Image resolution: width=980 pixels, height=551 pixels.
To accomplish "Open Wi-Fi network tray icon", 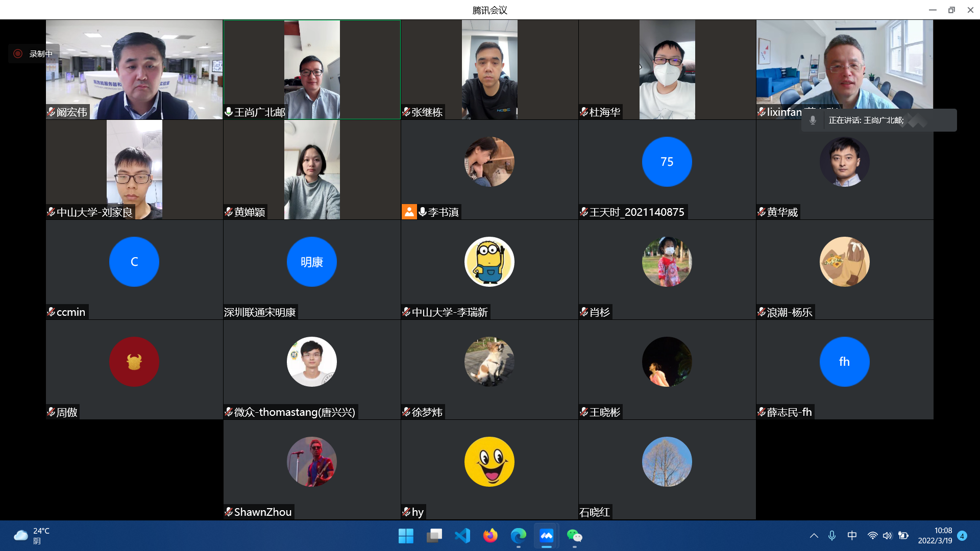I will point(872,536).
